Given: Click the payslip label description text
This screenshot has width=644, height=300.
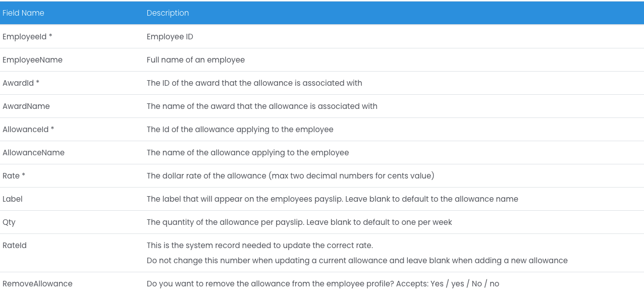Looking at the screenshot, I should [x=332, y=199].
